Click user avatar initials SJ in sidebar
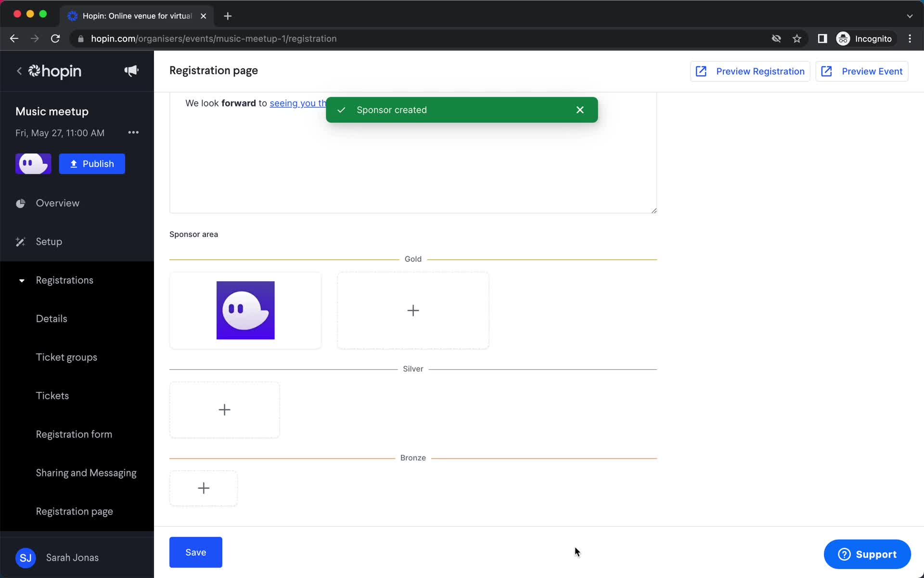 (x=25, y=557)
